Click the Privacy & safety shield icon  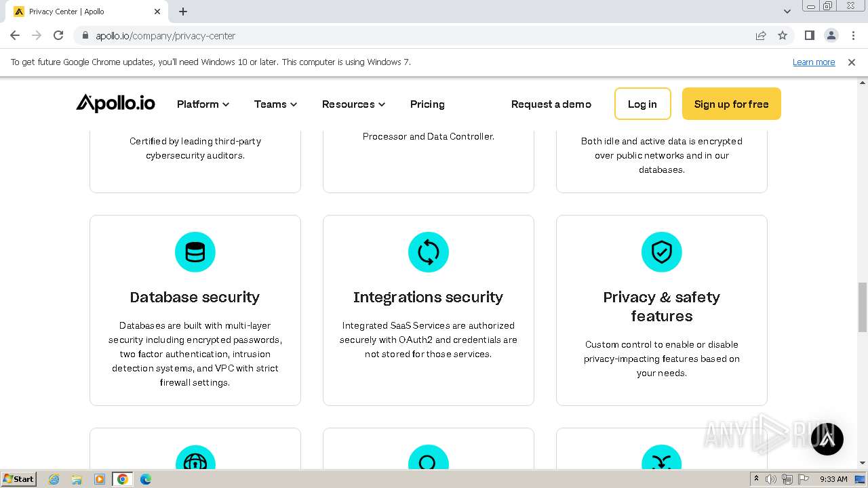tap(662, 252)
